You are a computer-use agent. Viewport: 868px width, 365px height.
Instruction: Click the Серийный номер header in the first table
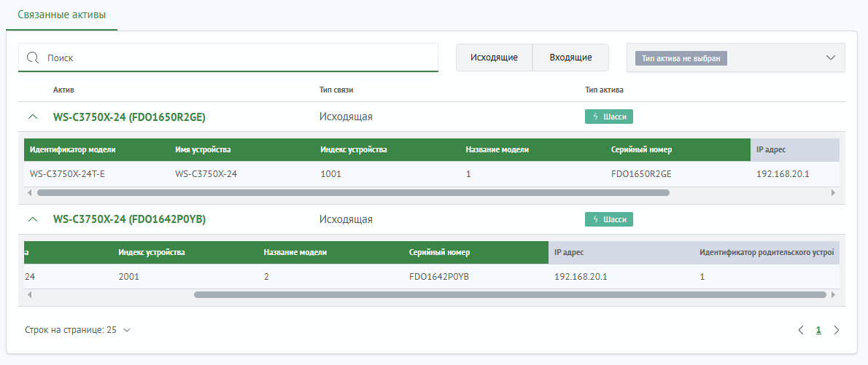point(642,150)
